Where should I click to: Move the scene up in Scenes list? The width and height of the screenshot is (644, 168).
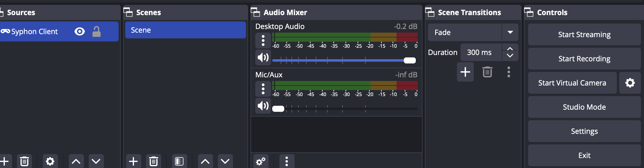tap(205, 161)
